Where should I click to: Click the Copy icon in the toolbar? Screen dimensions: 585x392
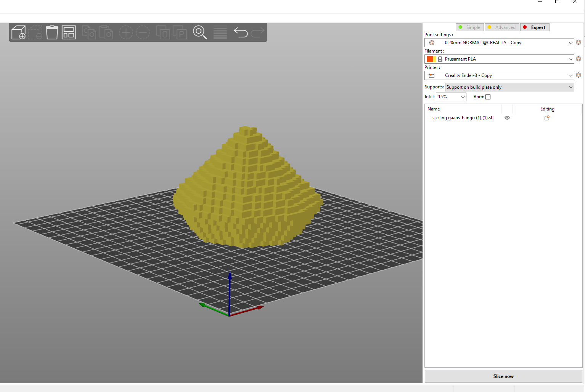pos(89,32)
